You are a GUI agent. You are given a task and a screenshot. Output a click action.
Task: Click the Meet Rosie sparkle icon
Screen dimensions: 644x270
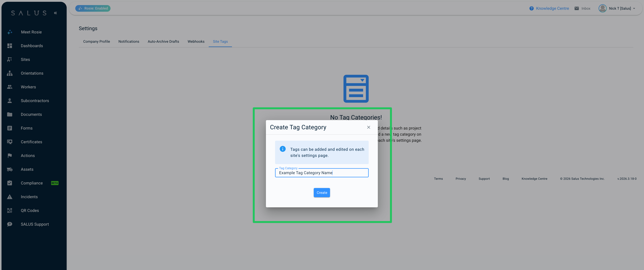(x=10, y=32)
